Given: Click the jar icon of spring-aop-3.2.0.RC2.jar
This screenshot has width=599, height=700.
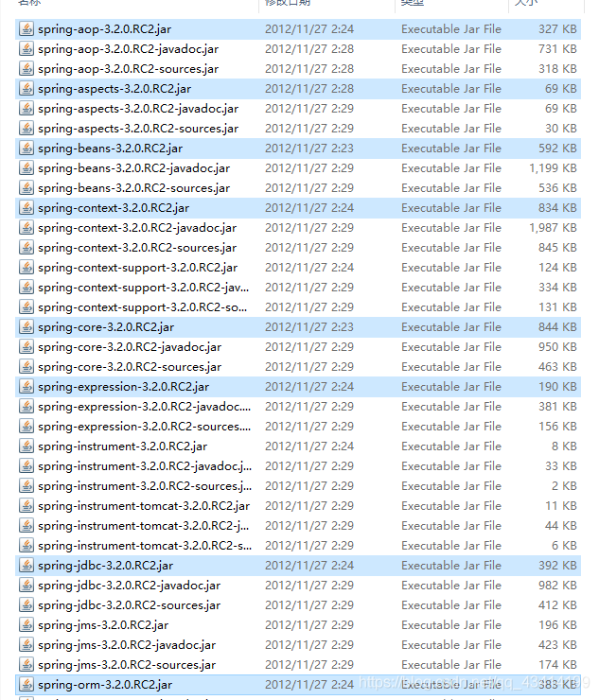Looking at the screenshot, I should 26,29.
